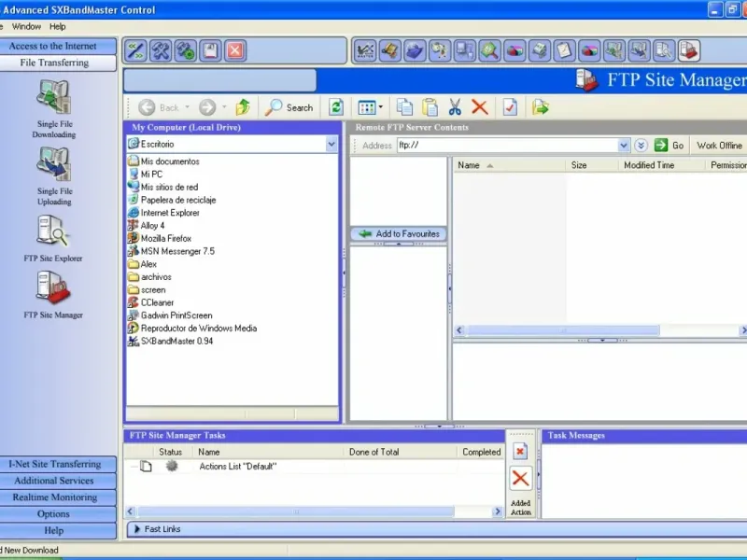
Task: Click the large red X Added Action icon
Action: (520, 478)
